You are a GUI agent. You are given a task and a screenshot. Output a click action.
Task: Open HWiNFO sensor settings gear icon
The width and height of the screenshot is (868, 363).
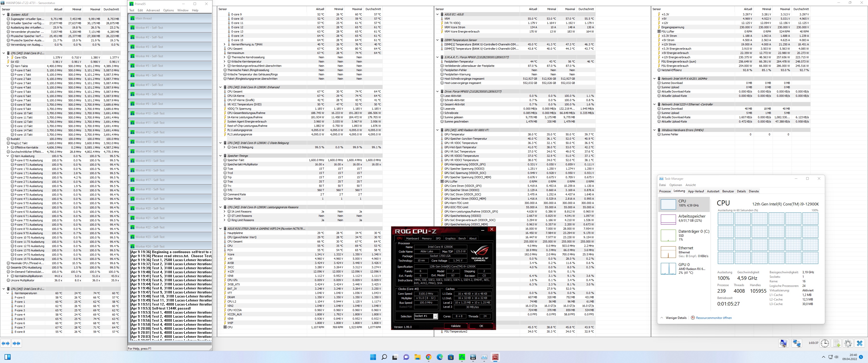[848, 343]
